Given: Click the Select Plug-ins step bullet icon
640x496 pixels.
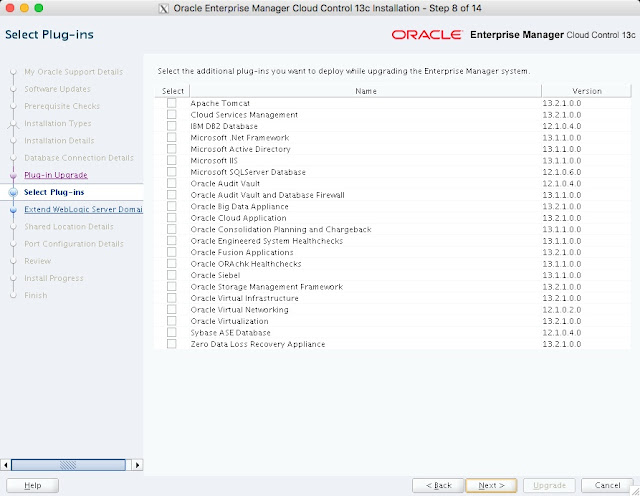Looking at the screenshot, I should tap(13, 192).
